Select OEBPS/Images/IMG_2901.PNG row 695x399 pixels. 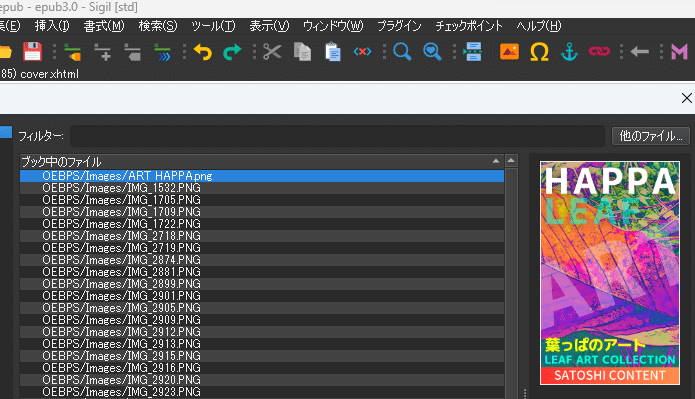click(262, 296)
